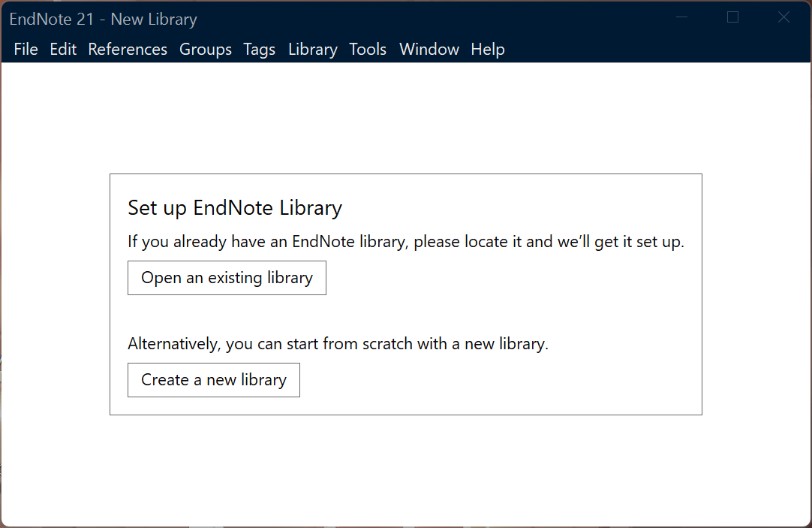Open the Help menu
This screenshot has width=812, height=528.
pyautogui.click(x=488, y=50)
